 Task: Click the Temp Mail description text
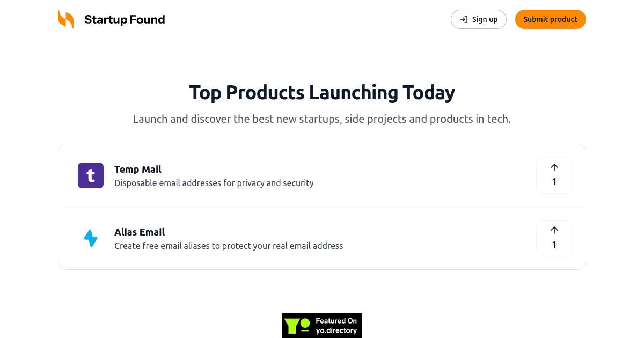[x=214, y=183]
